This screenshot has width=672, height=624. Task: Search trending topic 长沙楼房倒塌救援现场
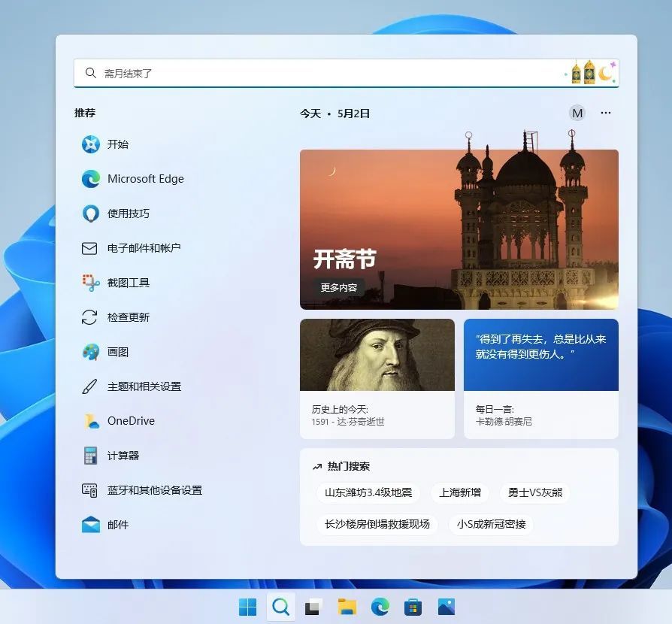(377, 524)
